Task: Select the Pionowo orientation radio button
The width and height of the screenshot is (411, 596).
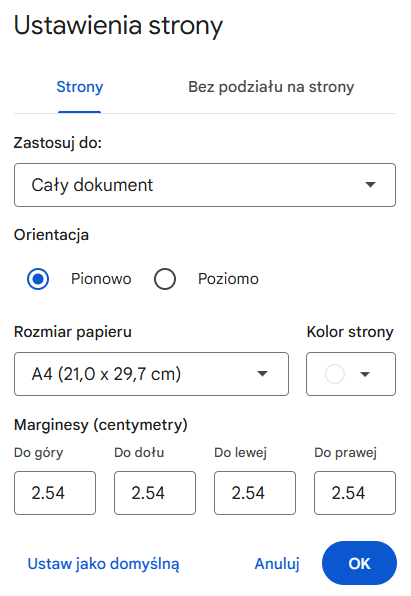Action: [38, 279]
